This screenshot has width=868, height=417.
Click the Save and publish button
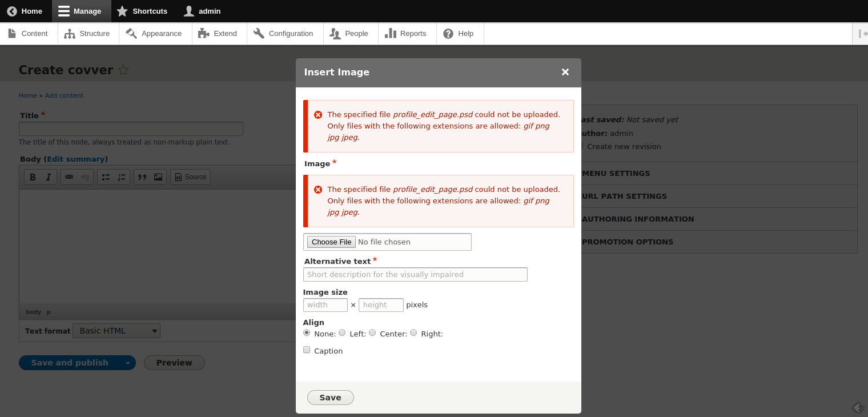(70, 363)
